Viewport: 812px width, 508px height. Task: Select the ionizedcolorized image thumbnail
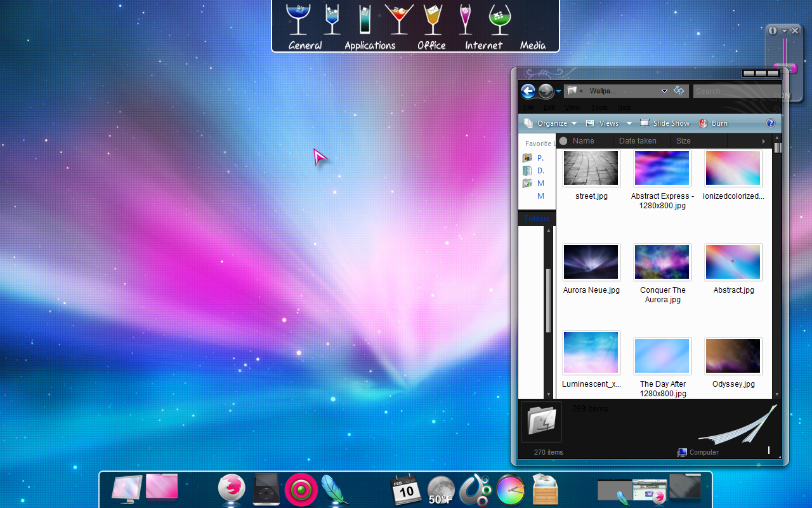pos(733,168)
